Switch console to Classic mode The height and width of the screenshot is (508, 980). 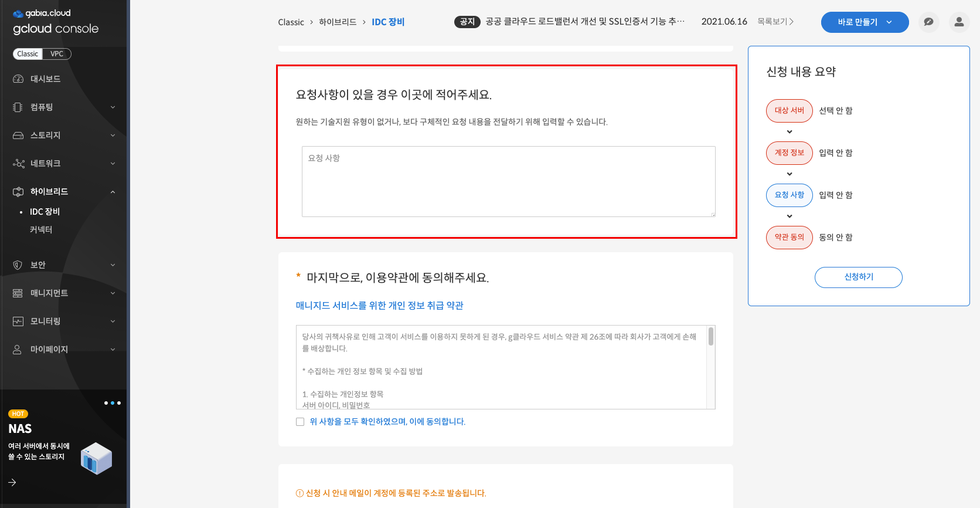tap(28, 54)
